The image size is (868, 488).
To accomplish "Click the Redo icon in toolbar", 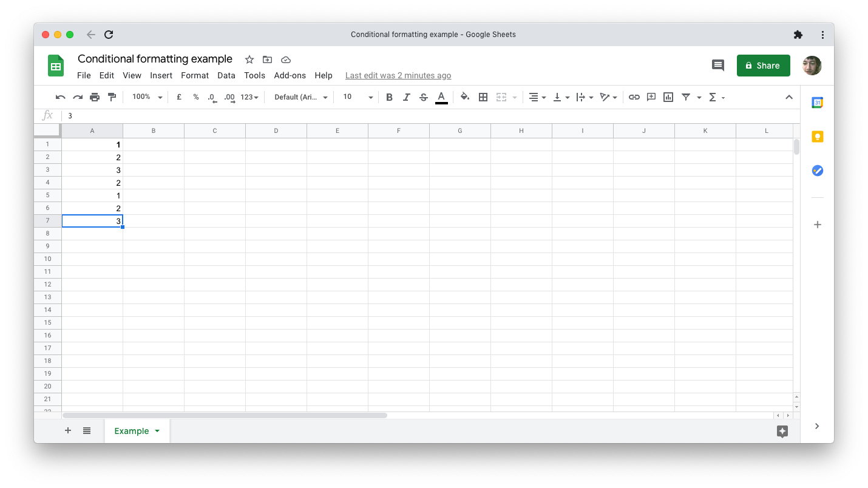I will (78, 97).
